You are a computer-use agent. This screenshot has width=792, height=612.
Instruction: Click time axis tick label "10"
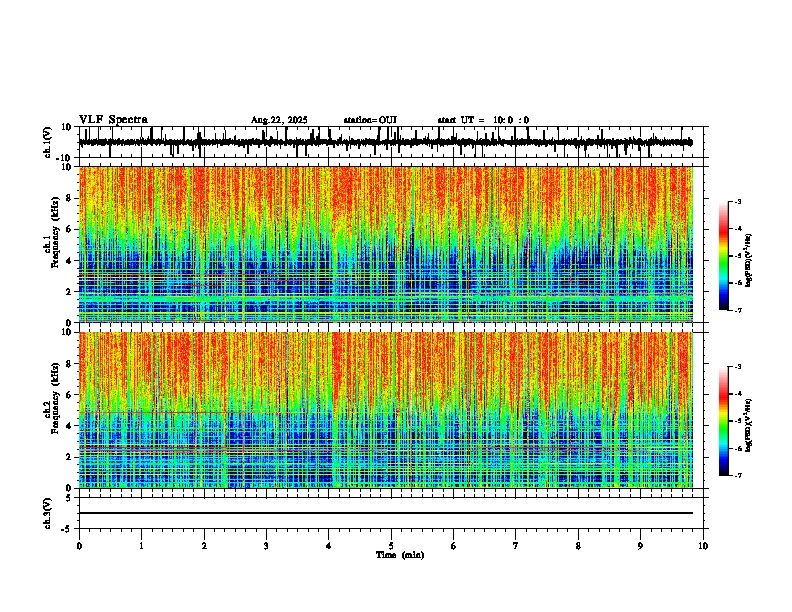[x=703, y=546]
